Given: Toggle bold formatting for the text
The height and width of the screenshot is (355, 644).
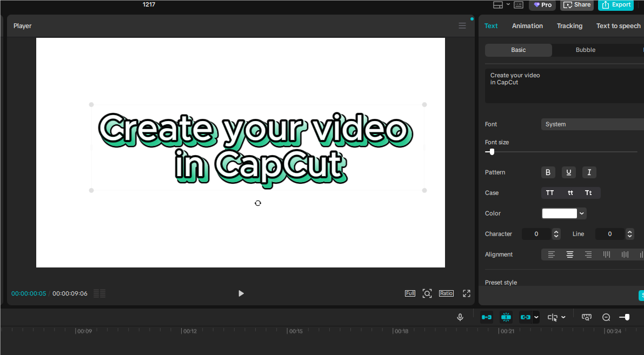Looking at the screenshot, I should click(548, 172).
